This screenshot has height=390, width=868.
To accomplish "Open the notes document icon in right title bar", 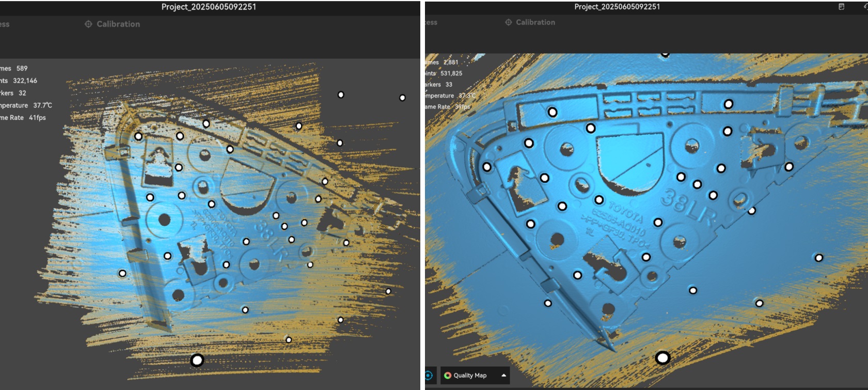I will coord(841,7).
